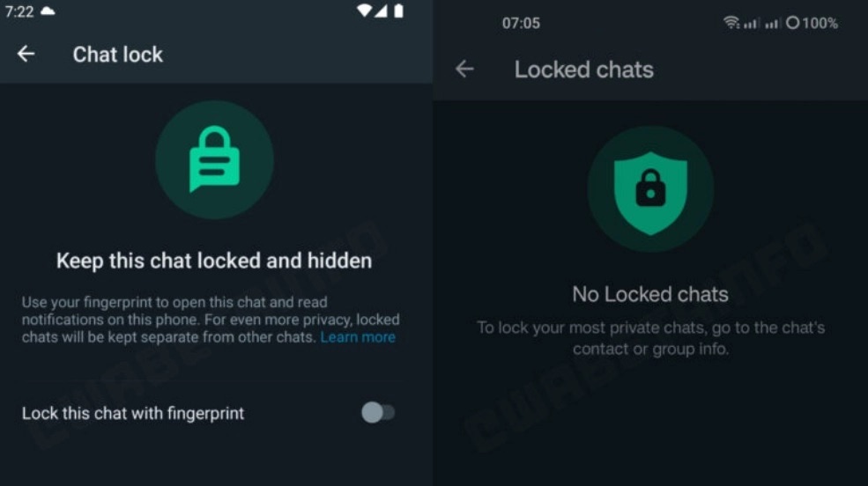This screenshot has width=868, height=486.
Task: Tap the 'Lock this chat with fingerprint' label
Action: pyautogui.click(x=133, y=413)
